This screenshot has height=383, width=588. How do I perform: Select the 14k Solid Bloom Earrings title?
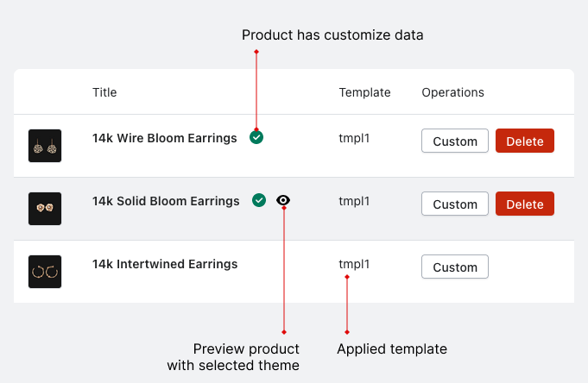166,201
